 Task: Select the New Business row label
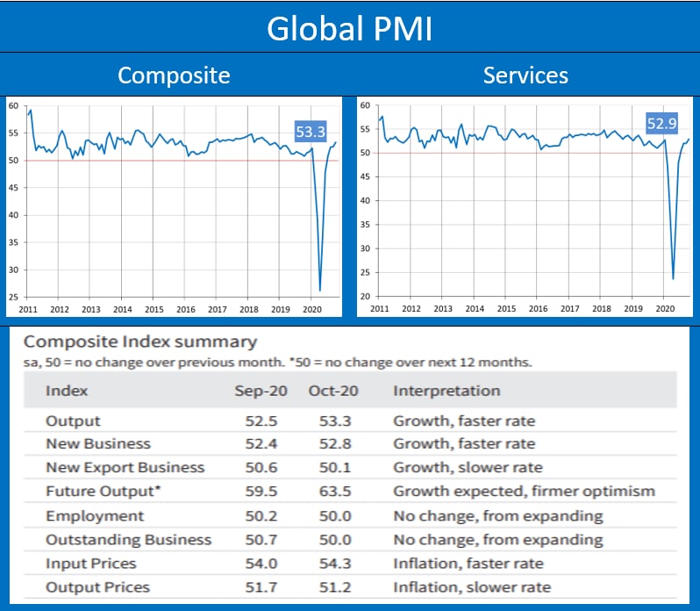[98, 444]
